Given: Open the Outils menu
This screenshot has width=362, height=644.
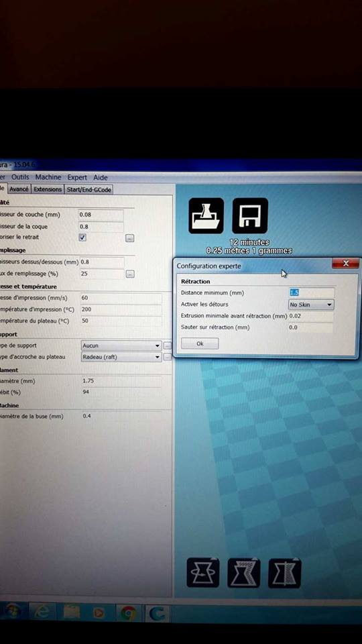Looking at the screenshot, I should click(20, 177).
